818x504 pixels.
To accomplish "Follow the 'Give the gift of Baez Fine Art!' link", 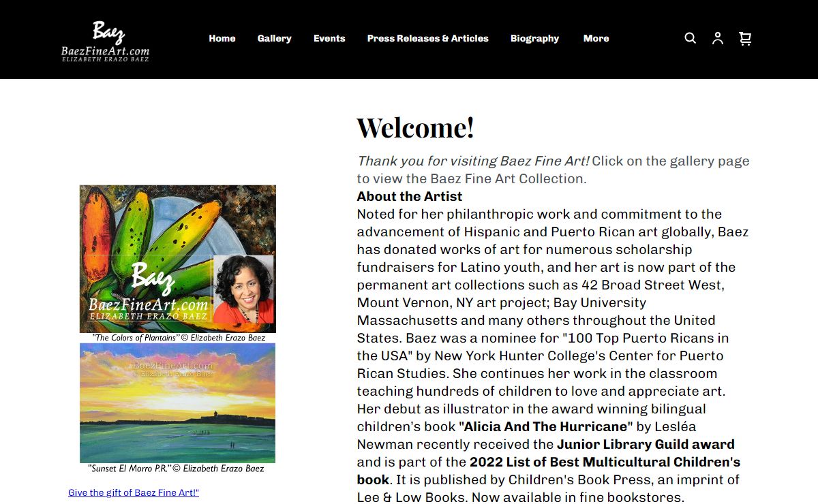I will [134, 492].
